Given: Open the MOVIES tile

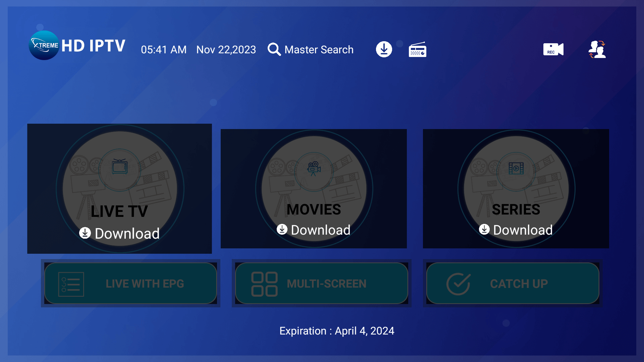Looking at the screenshot, I should click(314, 209).
